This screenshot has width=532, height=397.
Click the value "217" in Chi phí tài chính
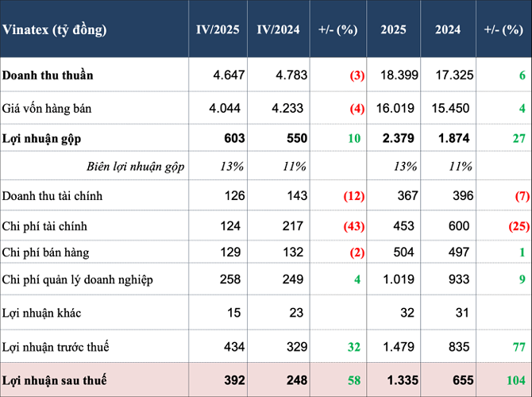pos(293,225)
